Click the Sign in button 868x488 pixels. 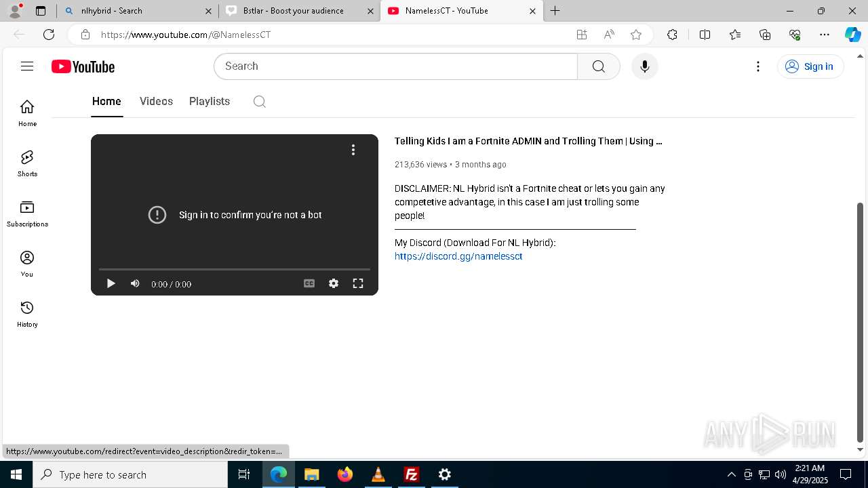pos(810,66)
